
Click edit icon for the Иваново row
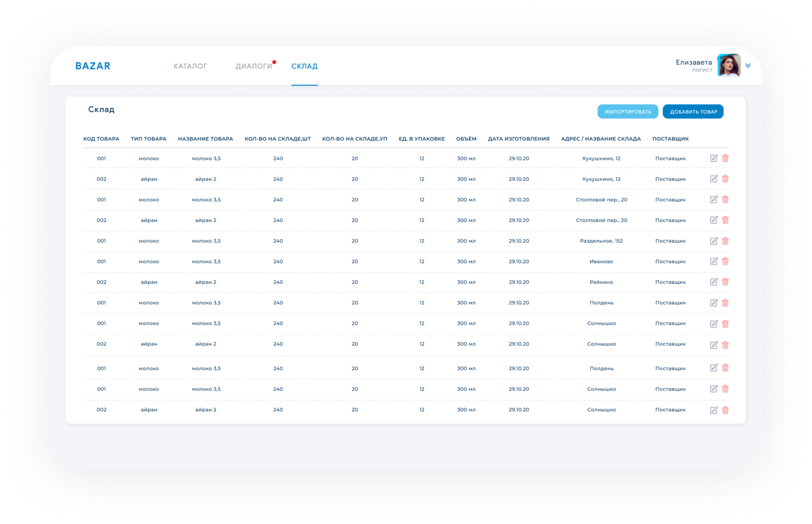coord(713,261)
